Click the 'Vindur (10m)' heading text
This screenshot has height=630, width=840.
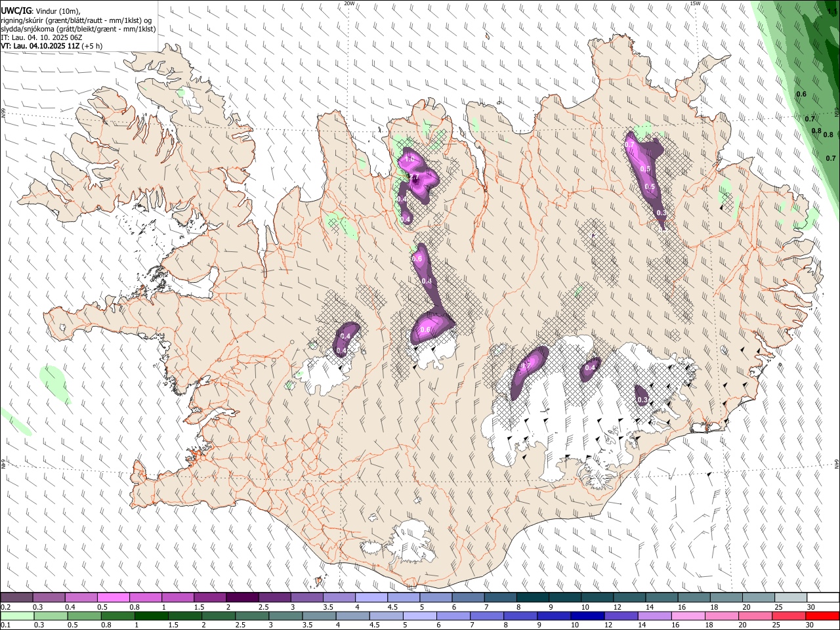tap(57, 11)
